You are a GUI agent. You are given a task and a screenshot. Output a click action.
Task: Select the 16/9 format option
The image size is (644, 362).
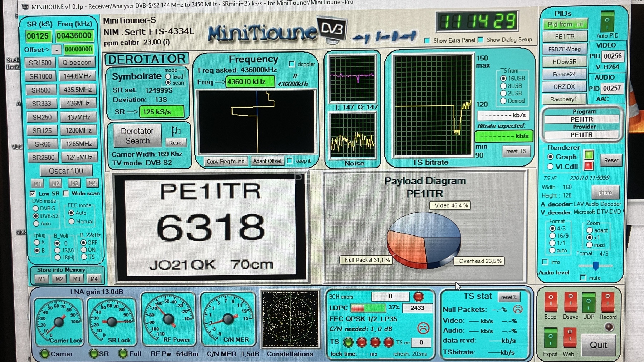552,236
